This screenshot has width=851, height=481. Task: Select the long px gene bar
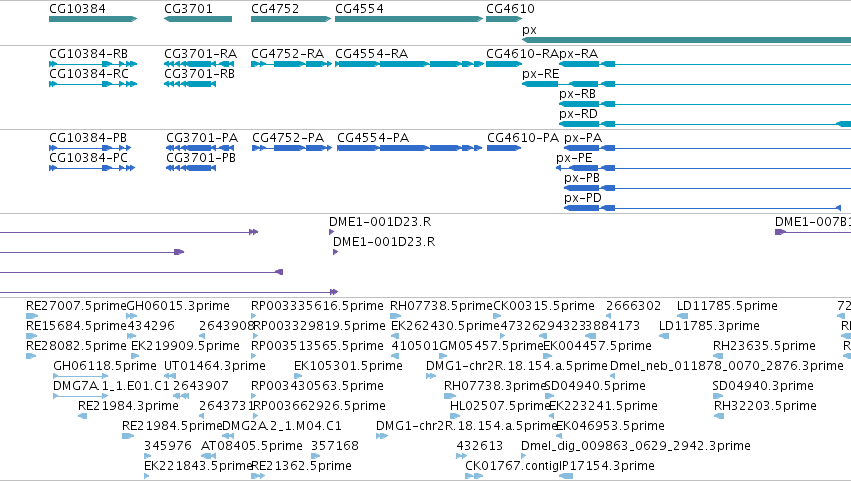[687, 40]
